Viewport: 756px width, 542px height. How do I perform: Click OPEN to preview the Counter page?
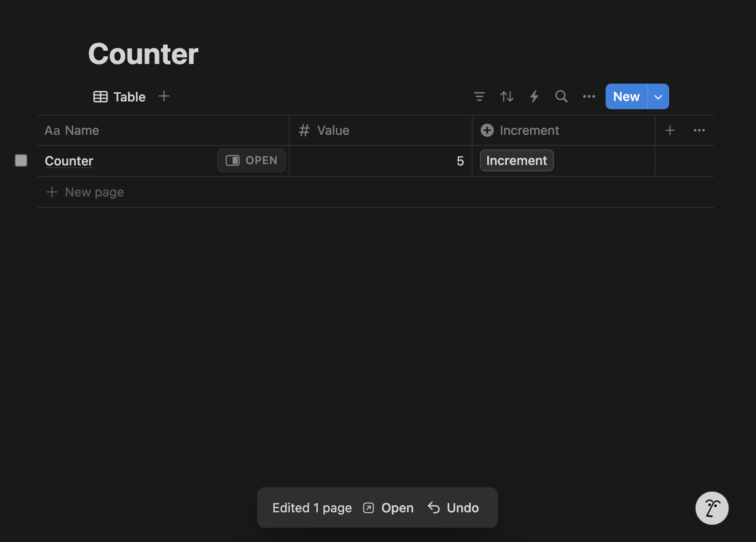click(x=251, y=160)
